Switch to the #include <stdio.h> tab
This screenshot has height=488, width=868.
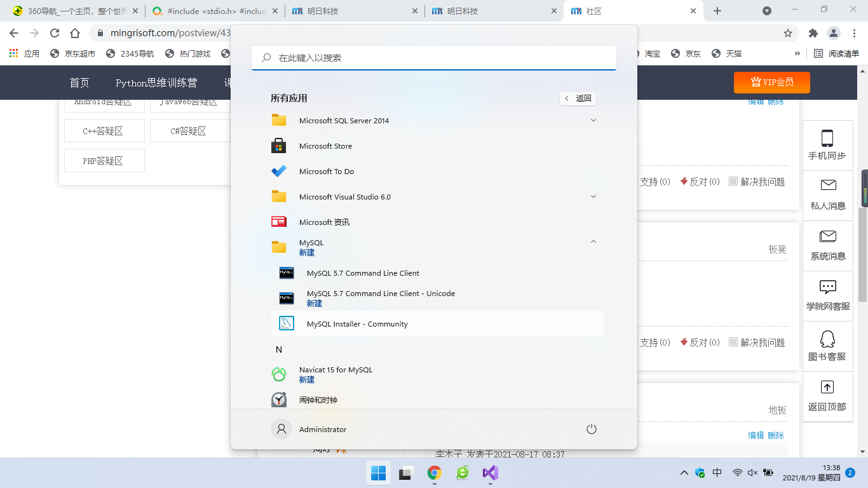click(214, 11)
